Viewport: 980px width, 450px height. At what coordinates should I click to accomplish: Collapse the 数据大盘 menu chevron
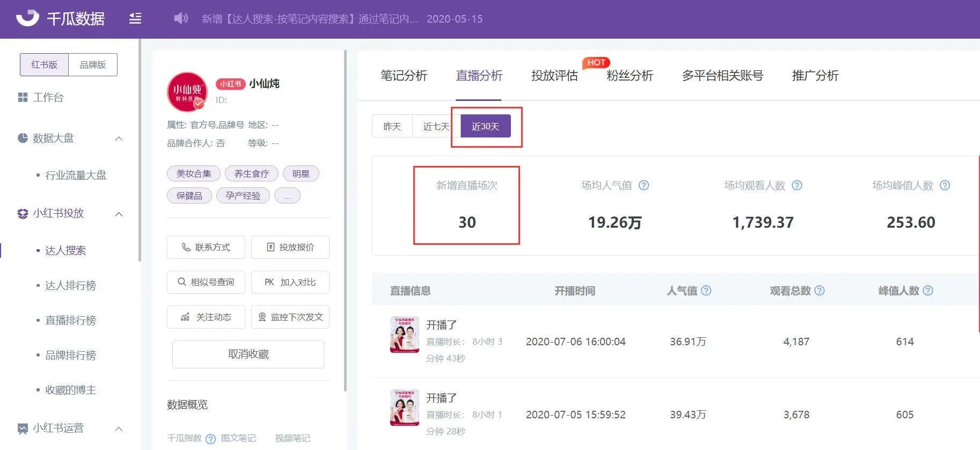[119, 139]
